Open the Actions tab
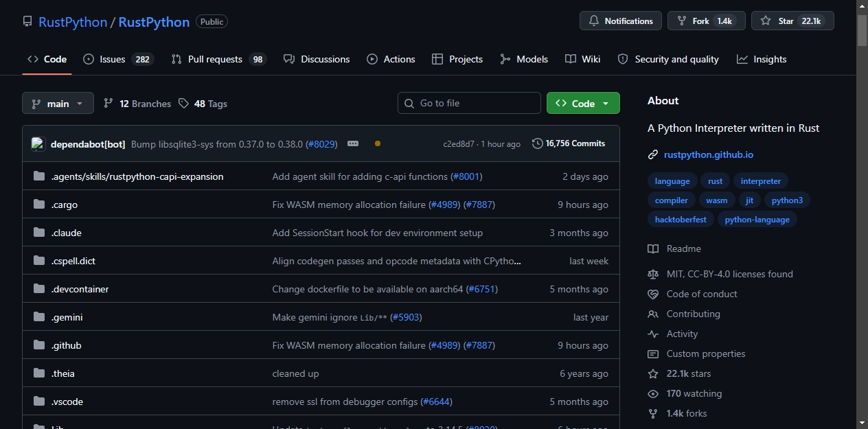The image size is (868, 429). tap(391, 59)
